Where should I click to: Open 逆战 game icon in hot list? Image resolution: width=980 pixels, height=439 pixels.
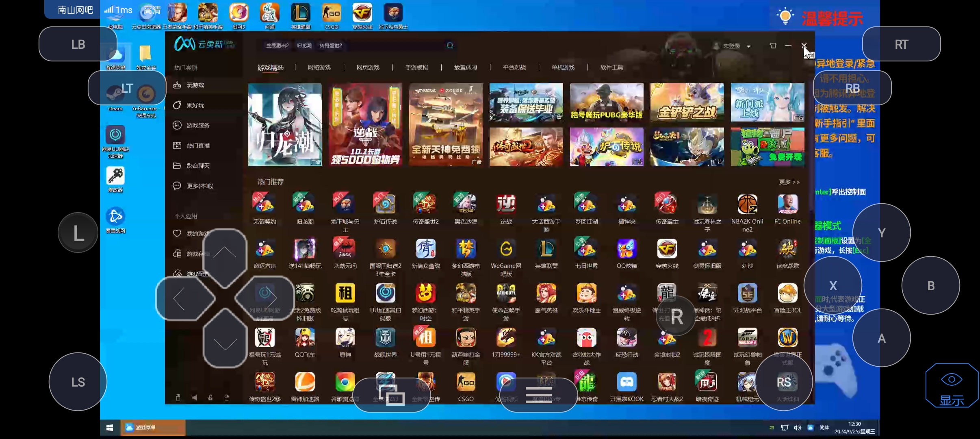coord(506,208)
